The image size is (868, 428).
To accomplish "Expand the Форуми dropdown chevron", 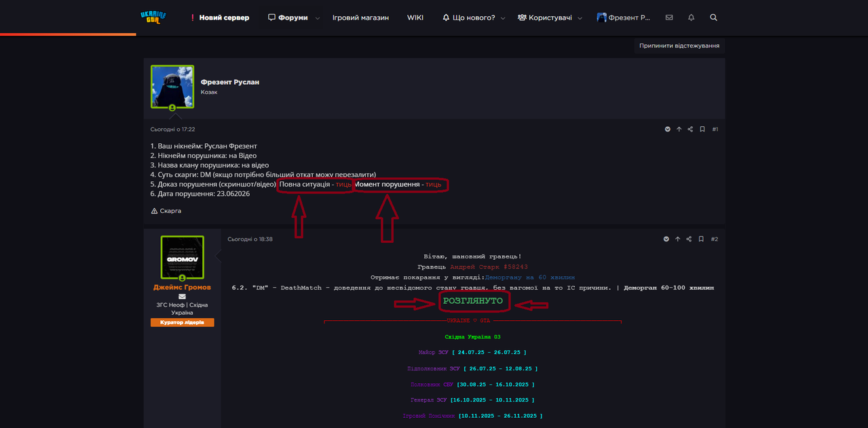I will pyautogui.click(x=318, y=18).
